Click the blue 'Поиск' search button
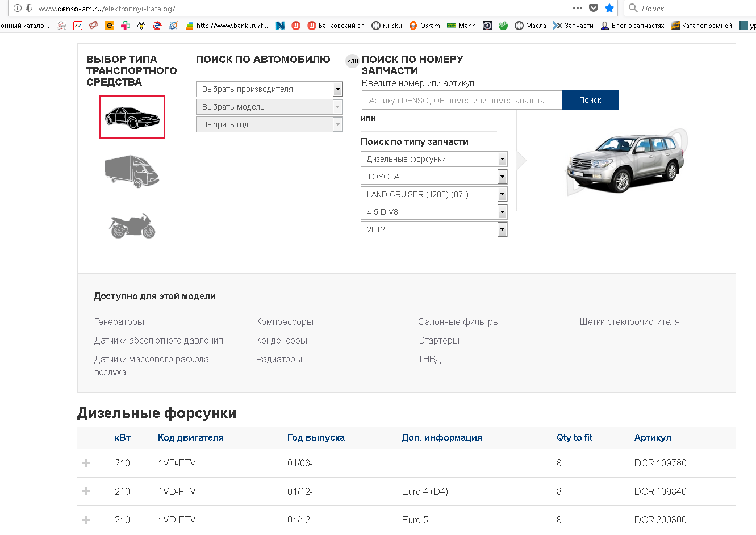 pyautogui.click(x=590, y=100)
